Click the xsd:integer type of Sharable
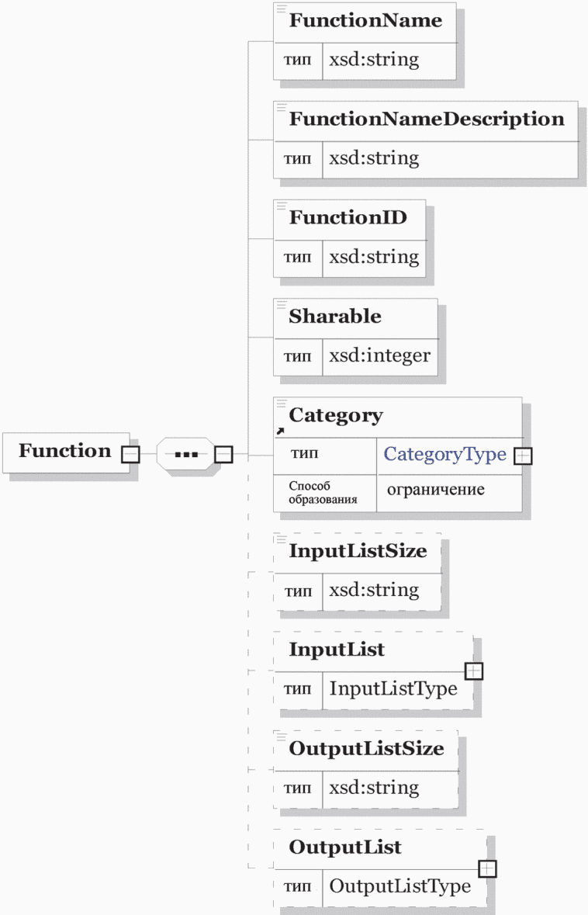This screenshot has height=915, width=588. (x=379, y=356)
